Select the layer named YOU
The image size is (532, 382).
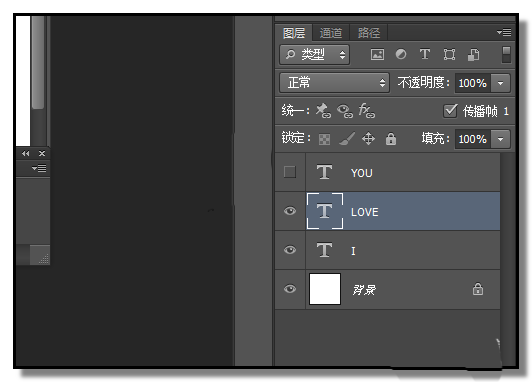tap(362, 173)
